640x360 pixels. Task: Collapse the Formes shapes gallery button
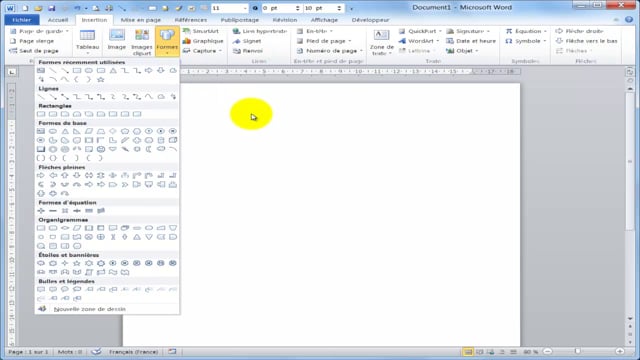(167, 42)
